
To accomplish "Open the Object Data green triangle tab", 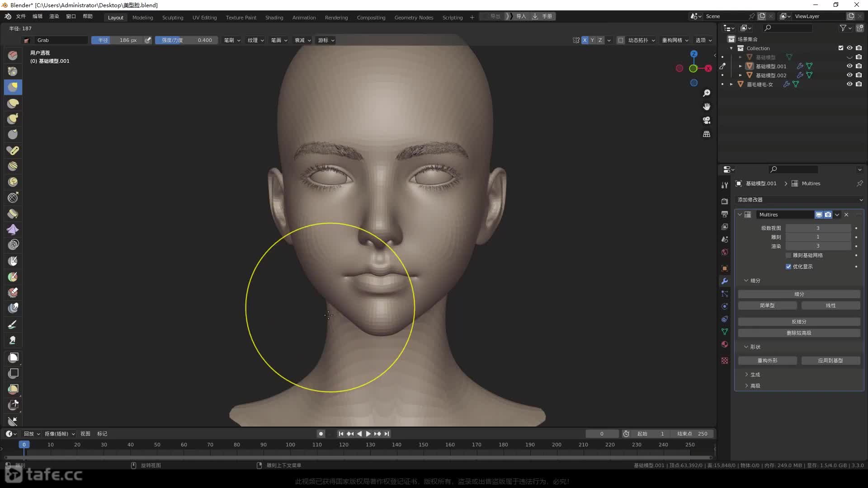I will 725,332.
